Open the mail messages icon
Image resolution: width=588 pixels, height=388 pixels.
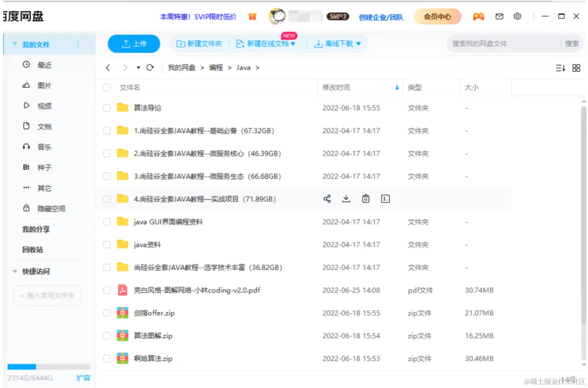(499, 17)
